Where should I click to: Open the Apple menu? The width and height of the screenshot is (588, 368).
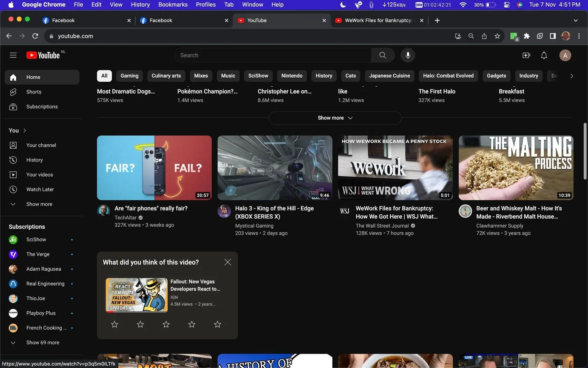(11, 5)
